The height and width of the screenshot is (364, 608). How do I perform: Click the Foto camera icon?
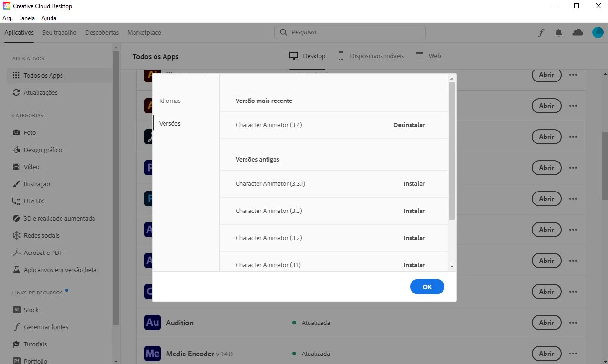16,132
